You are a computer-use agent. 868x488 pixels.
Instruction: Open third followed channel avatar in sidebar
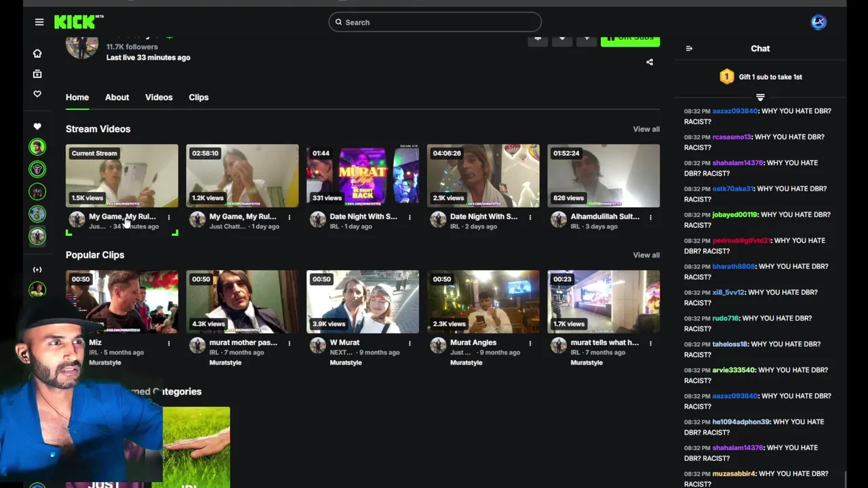click(x=37, y=191)
